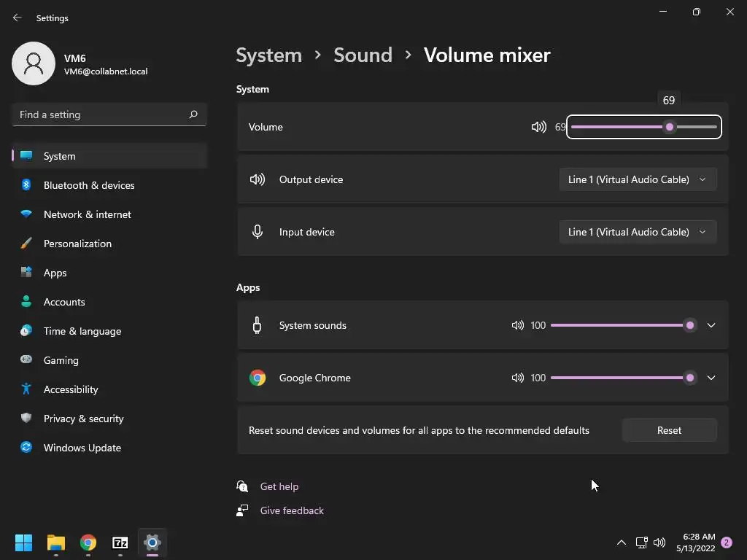Open the Input device dropdown

[x=638, y=232]
